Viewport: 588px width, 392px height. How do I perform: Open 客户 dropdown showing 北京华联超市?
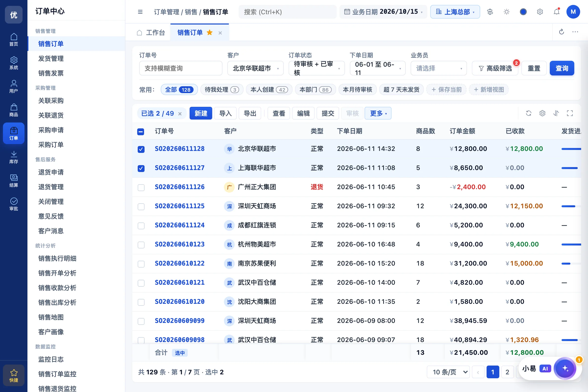(255, 68)
